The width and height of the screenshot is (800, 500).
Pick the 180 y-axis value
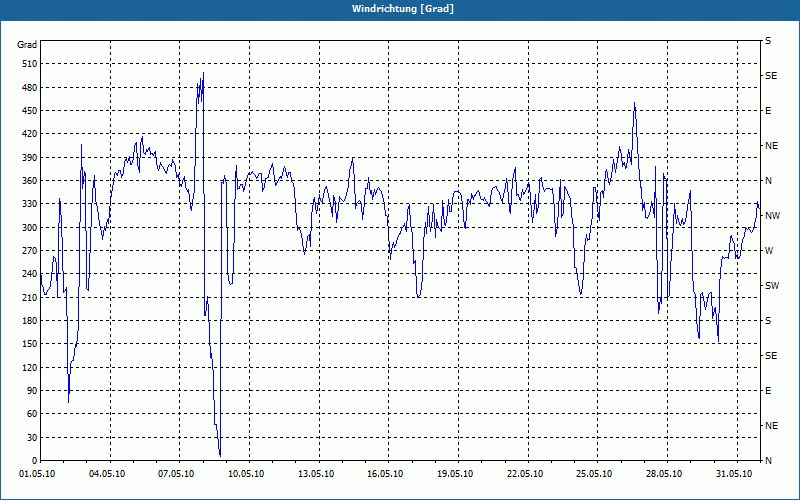click(30, 321)
